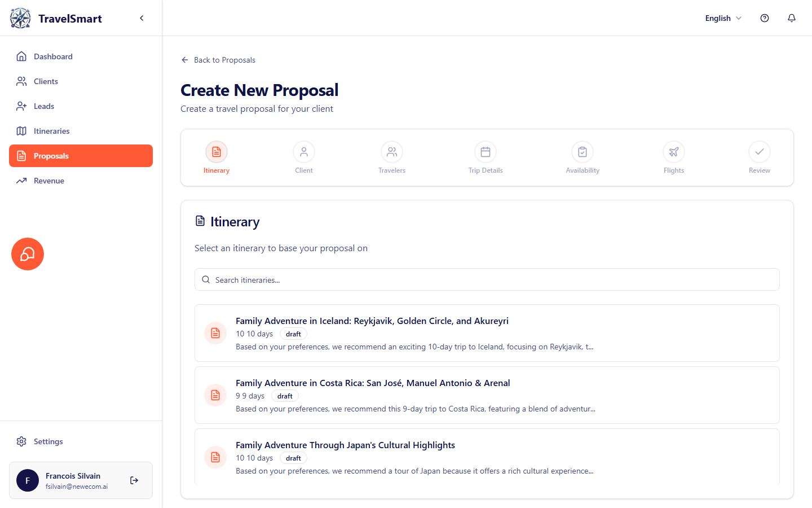
Task: Open the Trip Details calendar step icon
Action: click(486, 152)
